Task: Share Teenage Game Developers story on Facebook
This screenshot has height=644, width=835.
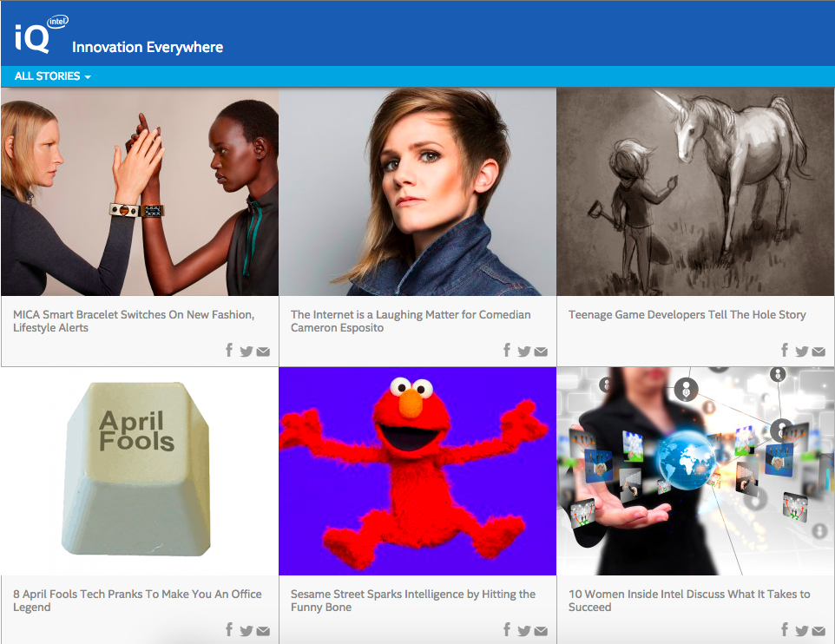Action: pyautogui.click(x=785, y=350)
